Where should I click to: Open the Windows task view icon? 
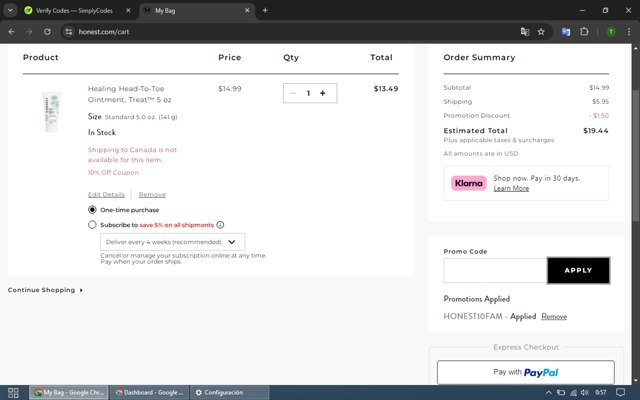[x=13, y=393]
